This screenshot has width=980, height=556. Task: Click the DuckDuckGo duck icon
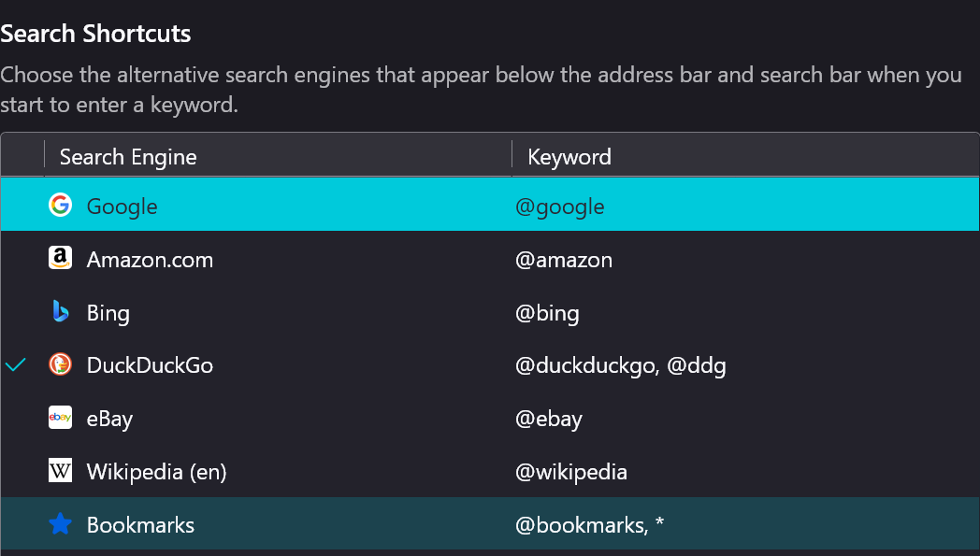tap(60, 365)
